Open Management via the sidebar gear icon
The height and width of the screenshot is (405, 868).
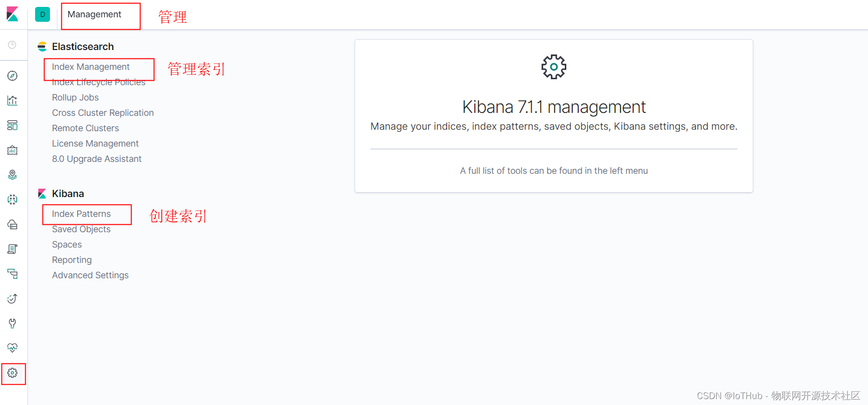[12, 373]
